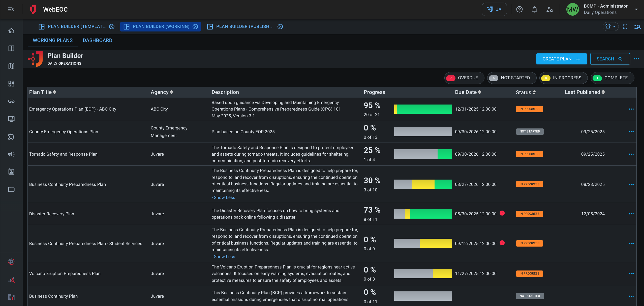Toggle the OVERDUE filter chip

point(464,78)
